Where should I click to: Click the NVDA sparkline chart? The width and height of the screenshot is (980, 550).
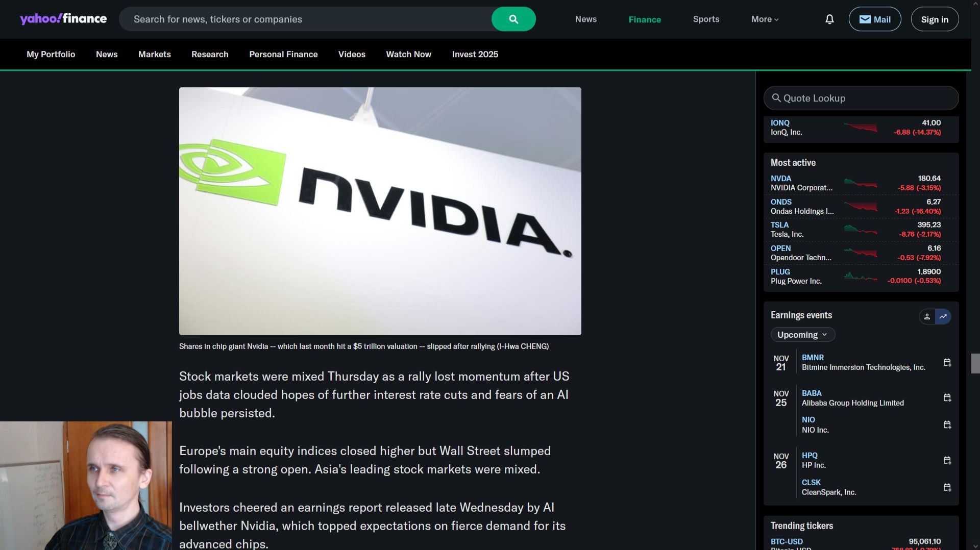(861, 183)
